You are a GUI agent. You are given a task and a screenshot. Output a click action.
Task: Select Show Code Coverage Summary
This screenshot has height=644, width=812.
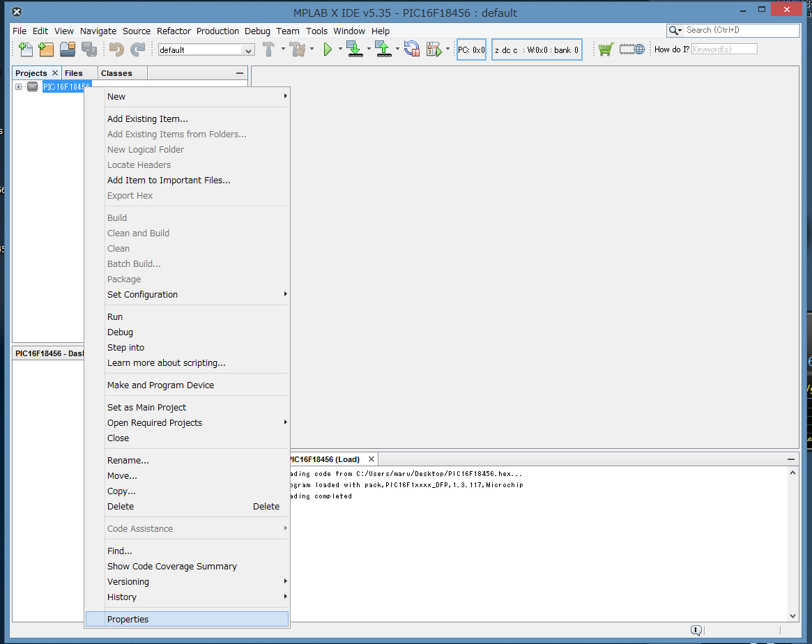click(x=187, y=567)
